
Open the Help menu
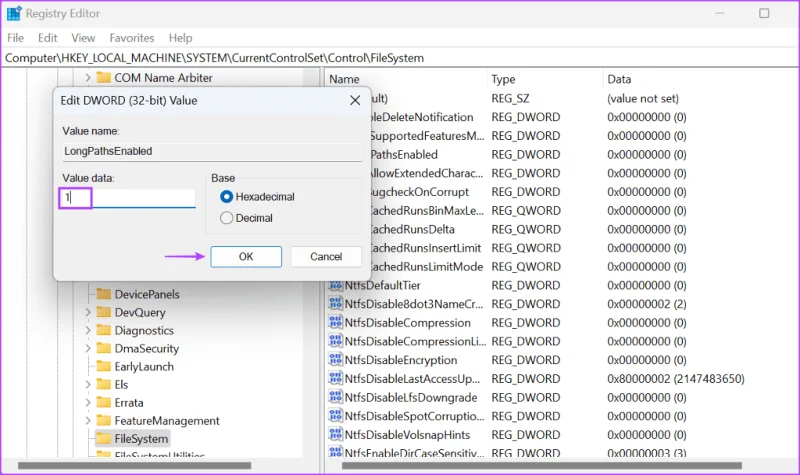181,38
